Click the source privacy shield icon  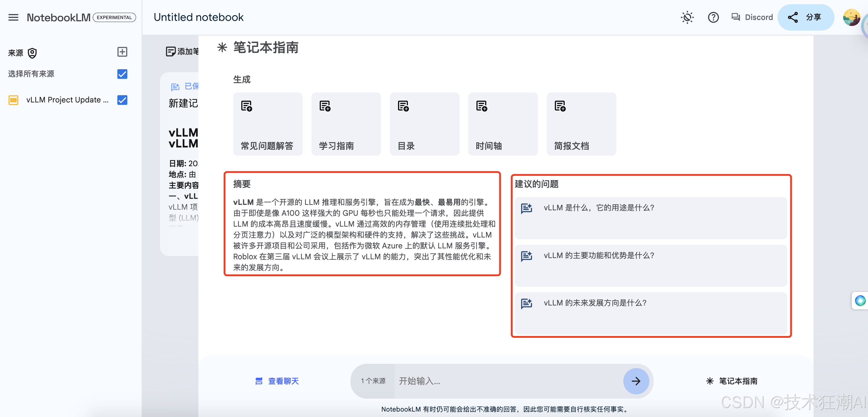tap(32, 53)
